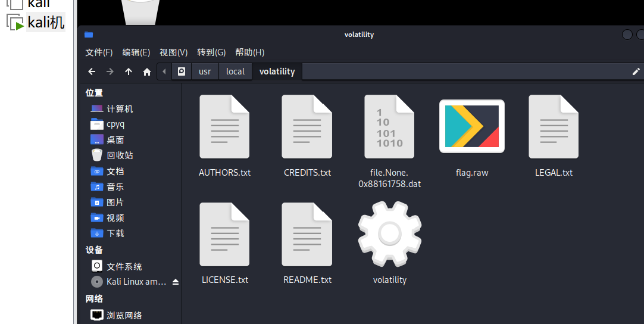Open the 编辑(E) menu
The image size is (644, 324).
pos(136,52)
